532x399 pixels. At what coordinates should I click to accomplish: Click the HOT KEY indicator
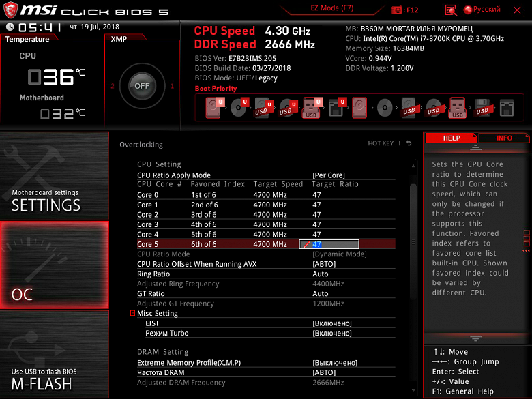click(381, 143)
